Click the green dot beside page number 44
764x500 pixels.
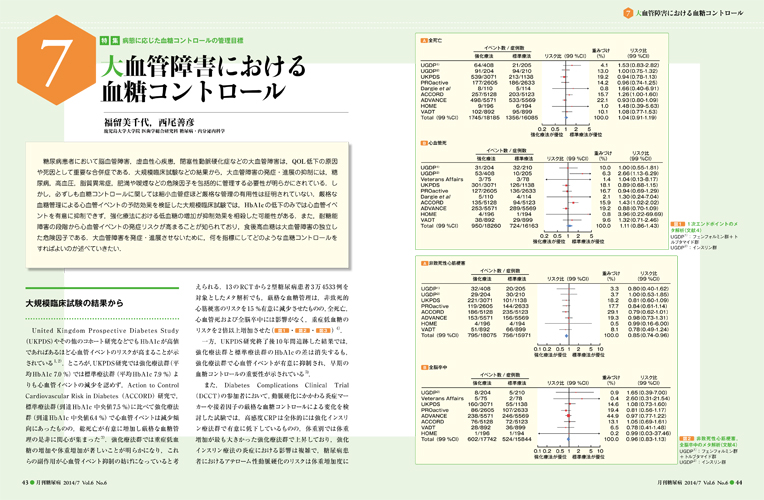732,482
